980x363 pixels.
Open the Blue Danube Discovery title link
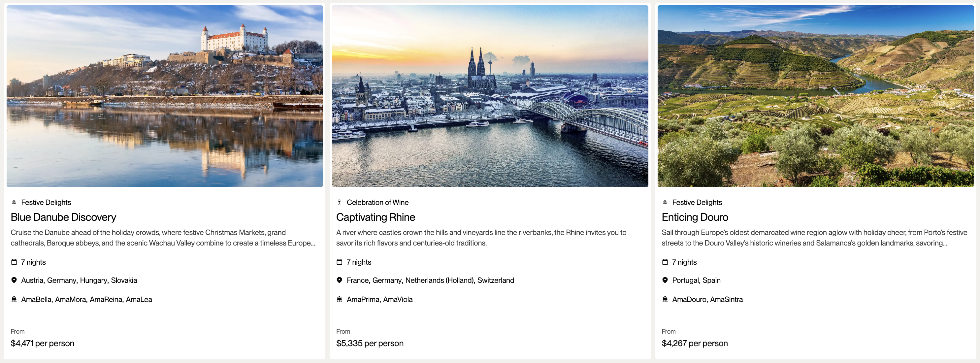(x=64, y=217)
